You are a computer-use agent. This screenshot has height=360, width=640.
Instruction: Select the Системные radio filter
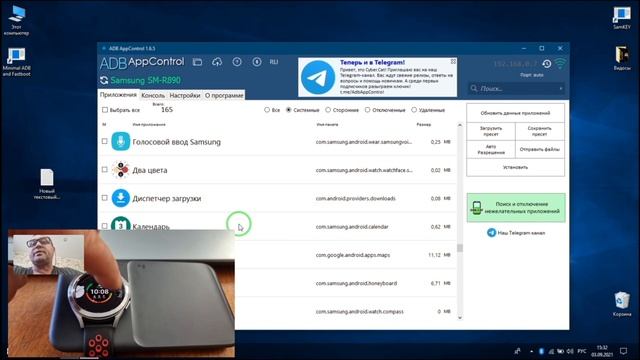(x=289, y=110)
